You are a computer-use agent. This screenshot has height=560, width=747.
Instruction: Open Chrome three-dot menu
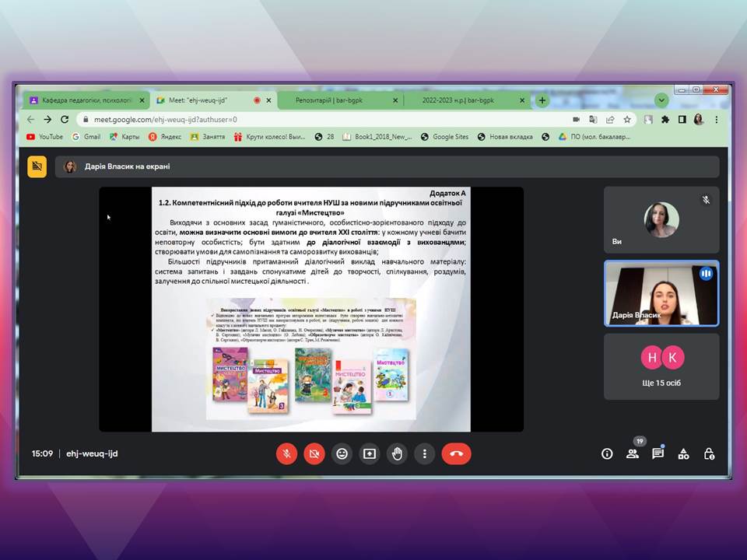pos(717,120)
